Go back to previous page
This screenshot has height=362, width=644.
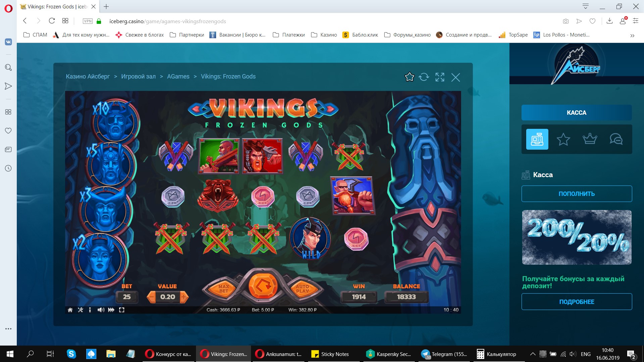coord(25,21)
